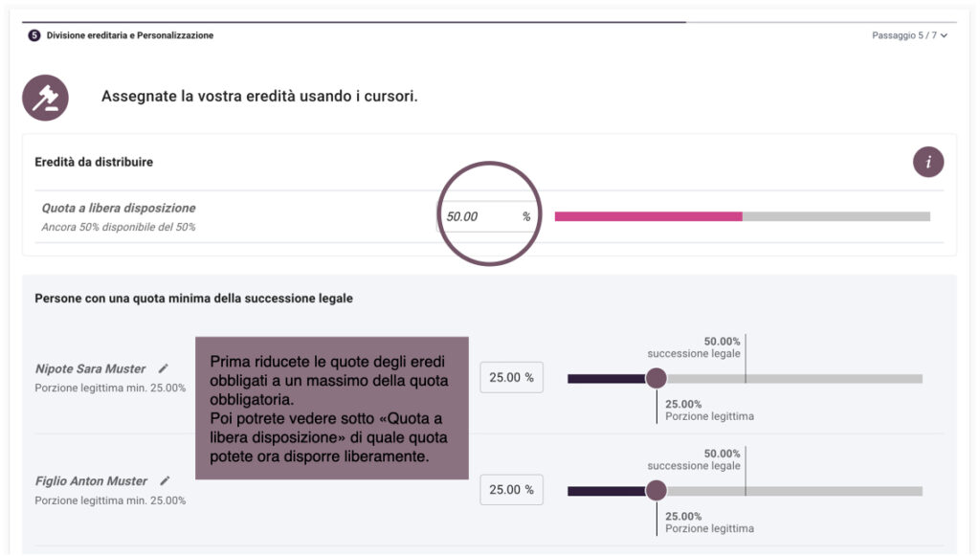Open the round info icon
This screenshot has width=980, height=556.
[x=928, y=163]
